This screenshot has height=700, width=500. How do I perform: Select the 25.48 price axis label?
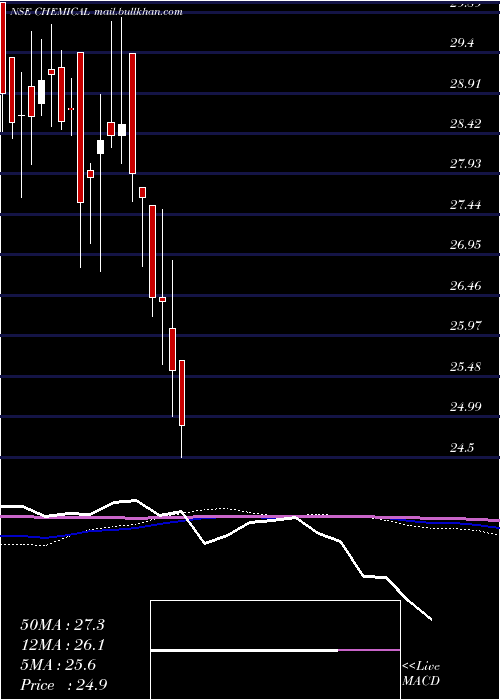[x=466, y=367]
